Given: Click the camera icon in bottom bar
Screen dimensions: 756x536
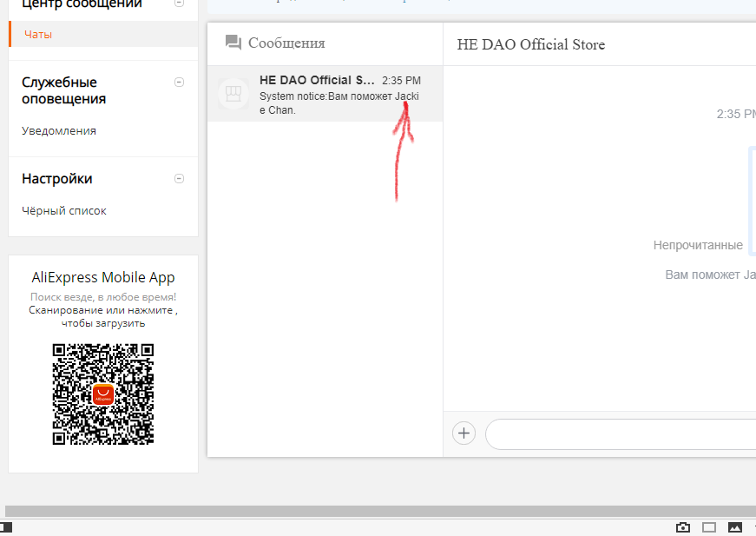Looking at the screenshot, I should point(683,527).
